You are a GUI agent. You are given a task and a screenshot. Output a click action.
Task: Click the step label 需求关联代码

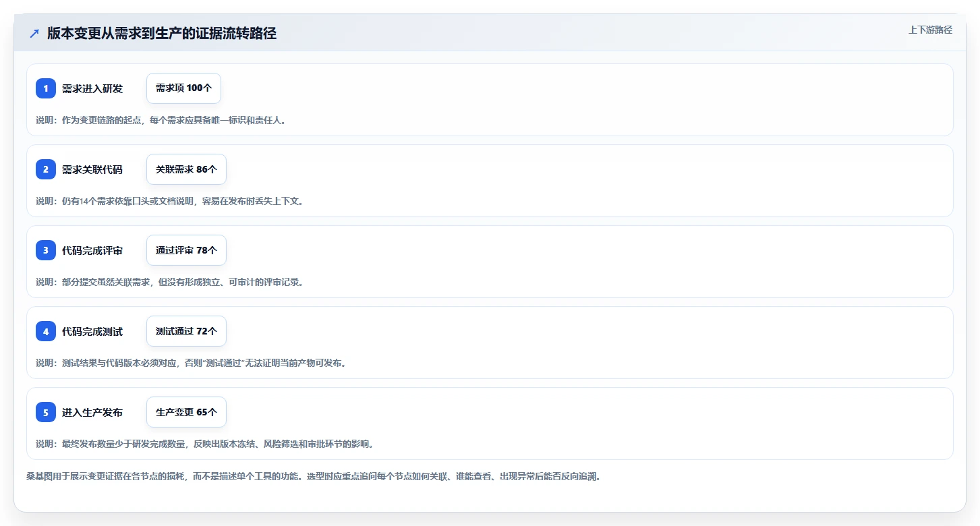point(92,169)
